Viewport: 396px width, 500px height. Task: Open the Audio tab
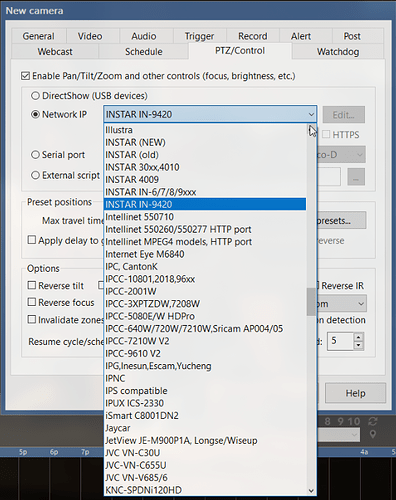144,36
